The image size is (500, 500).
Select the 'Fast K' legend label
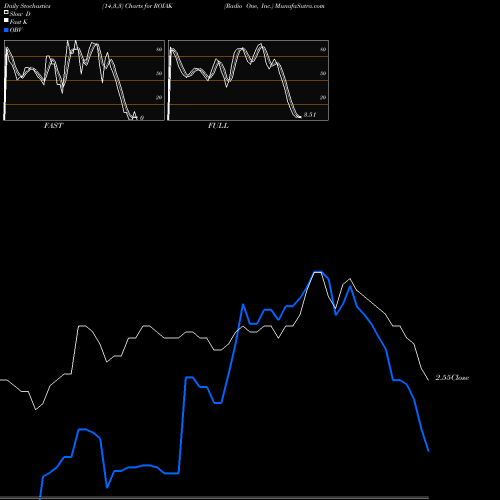click(x=19, y=22)
